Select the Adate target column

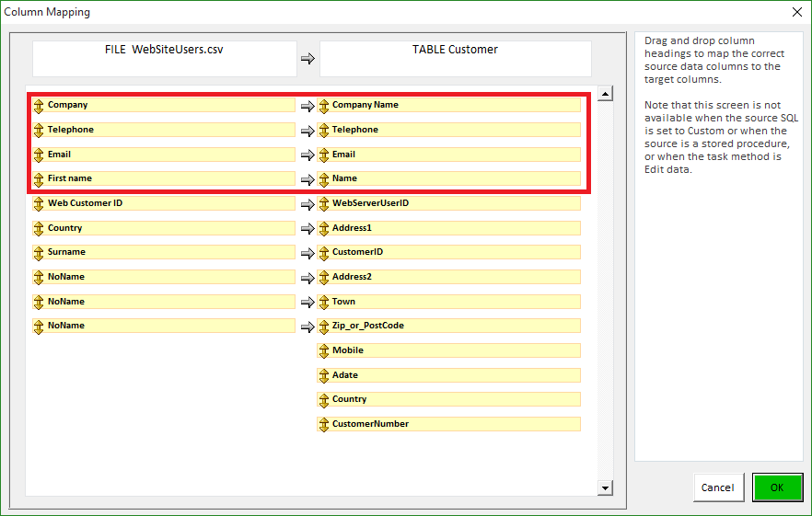pyautogui.click(x=448, y=375)
